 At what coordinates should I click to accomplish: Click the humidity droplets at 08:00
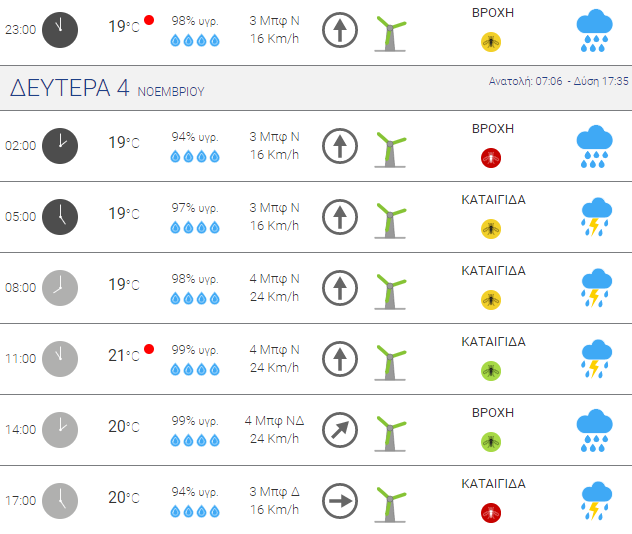pos(195,299)
